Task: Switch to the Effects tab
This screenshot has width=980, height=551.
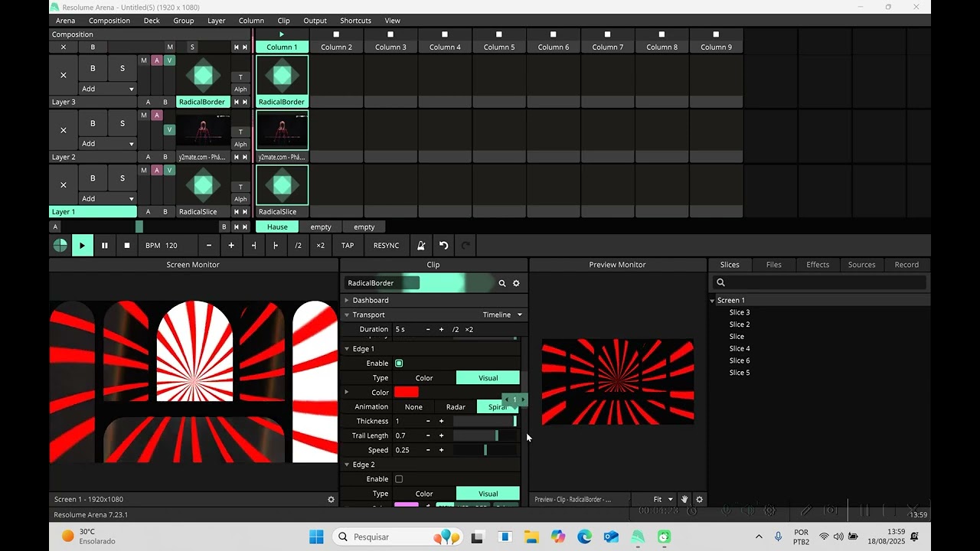Action: pos(818,265)
